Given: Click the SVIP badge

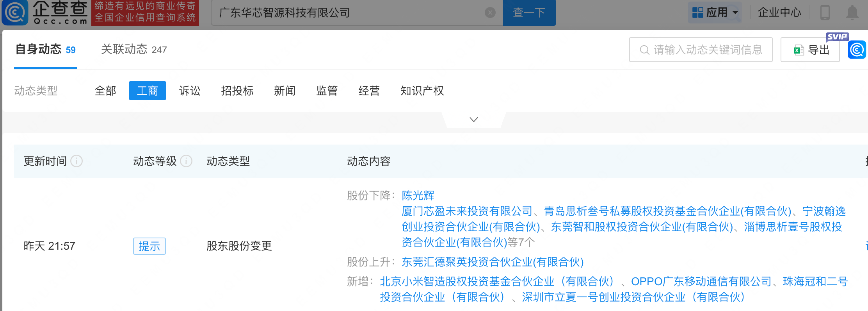Looking at the screenshot, I should click(x=837, y=37).
